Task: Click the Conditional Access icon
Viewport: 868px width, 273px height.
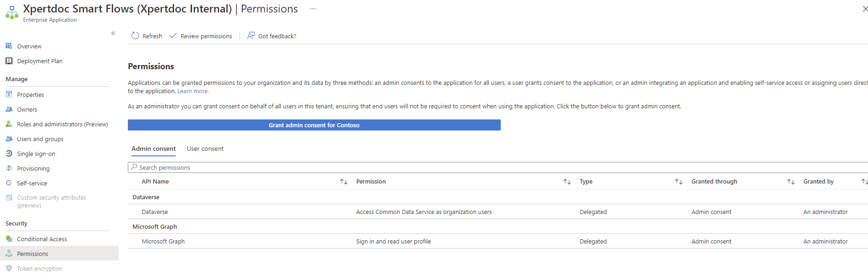Action: point(9,238)
